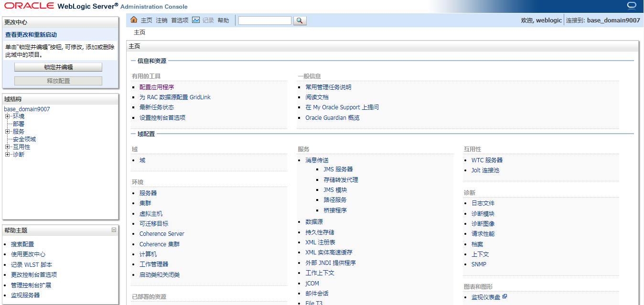Open 记录 WLST 脚本 help topic

pos(32,265)
